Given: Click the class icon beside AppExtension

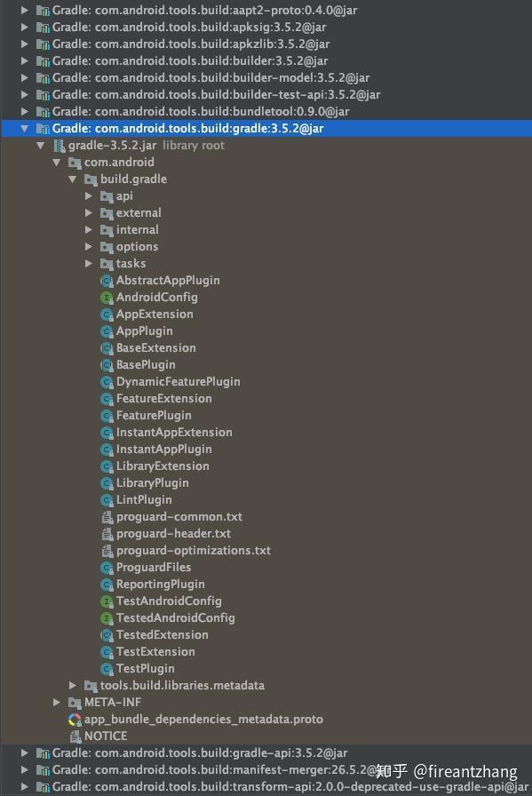Looking at the screenshot, I should [107, 314].
